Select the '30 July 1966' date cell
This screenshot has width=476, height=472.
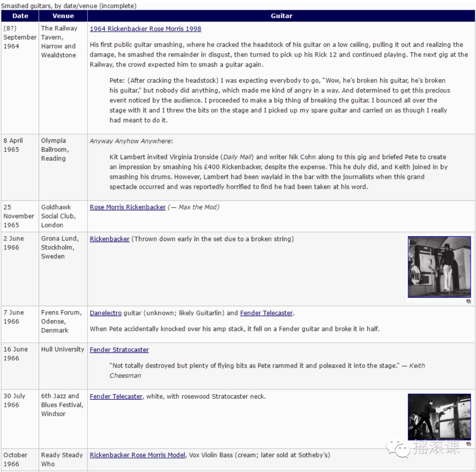tap(20, 419)
